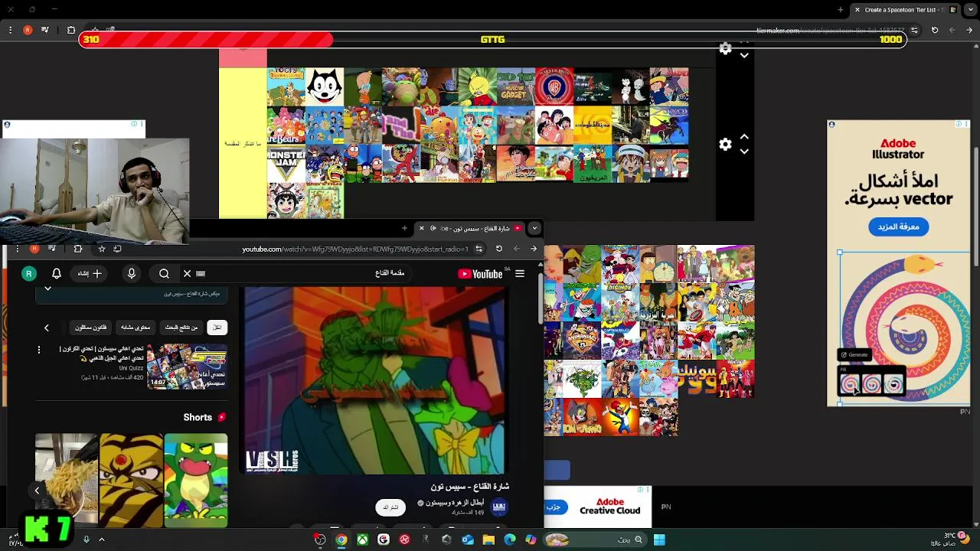
Task: Start YouTube voice search with microphone
Action: click(x=132, y=273)
